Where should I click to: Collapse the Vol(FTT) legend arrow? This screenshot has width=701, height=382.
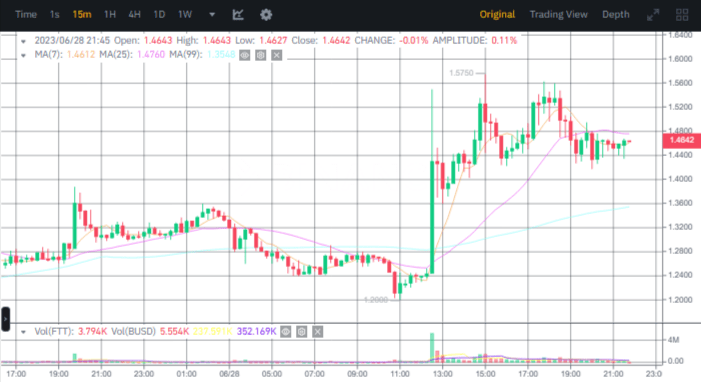tap(23, 332)
